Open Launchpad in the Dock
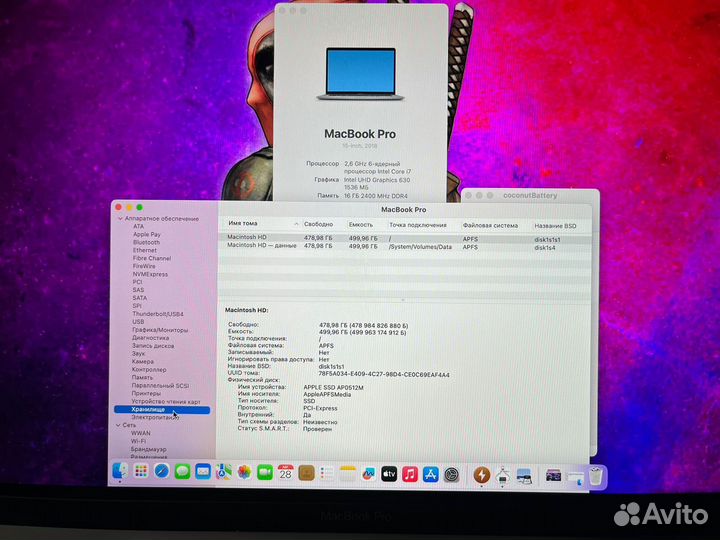This screenshot has width=720, height=540. pyautogui.click(x=141, y=472)
